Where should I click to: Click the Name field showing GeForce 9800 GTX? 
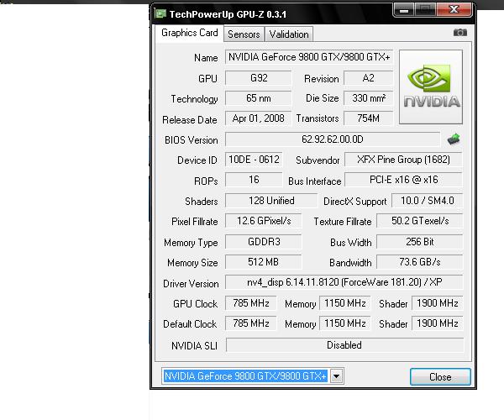pyautogui.click(x=309, y=57)
